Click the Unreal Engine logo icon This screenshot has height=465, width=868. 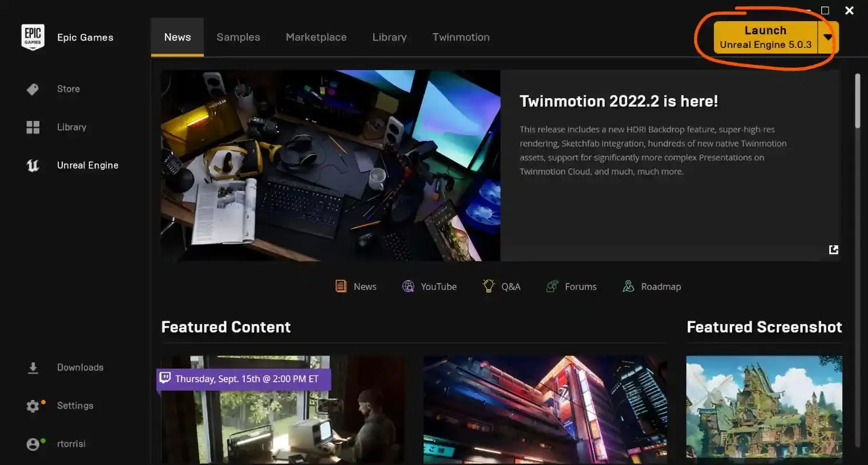33,165
